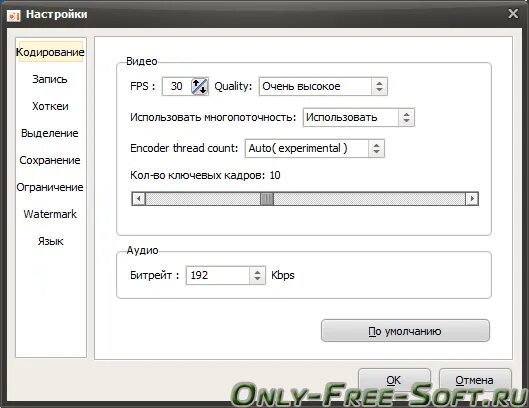Click the Настройки window title icon
The image size is (529, 408).
pyautogui.click(x=14, y=15)
